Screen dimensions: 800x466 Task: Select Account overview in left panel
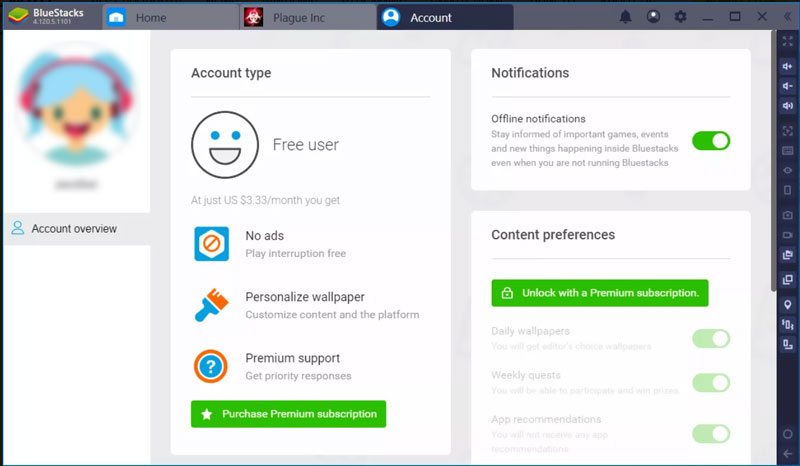click(74, 229)
